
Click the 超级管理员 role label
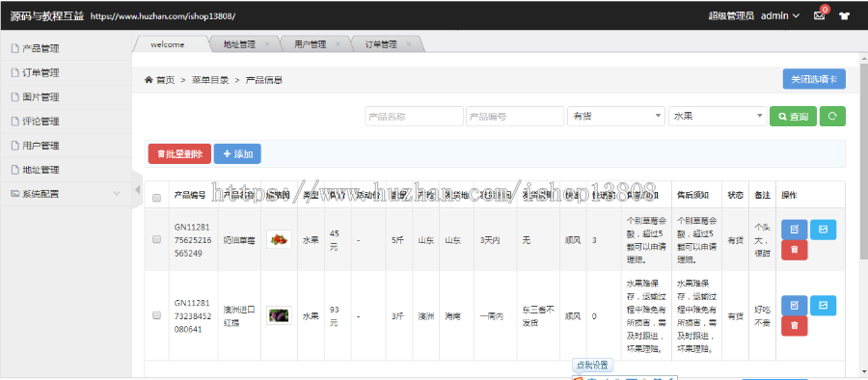pyautogui.click(x=731, y=16)
